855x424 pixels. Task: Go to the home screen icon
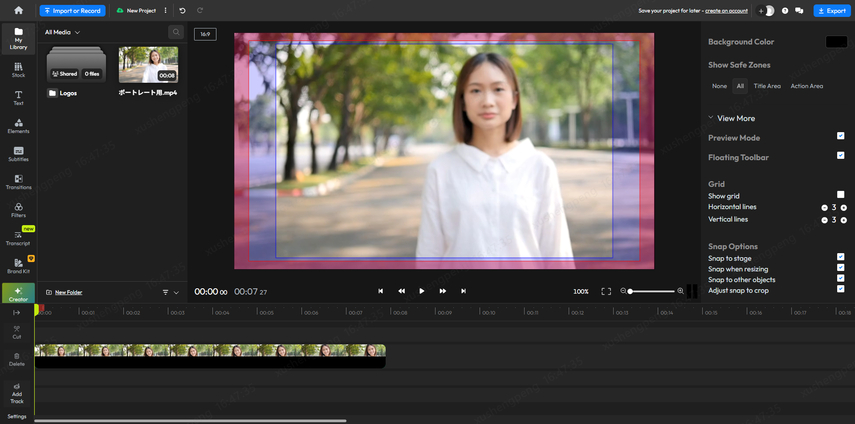(x=19, y=10)
